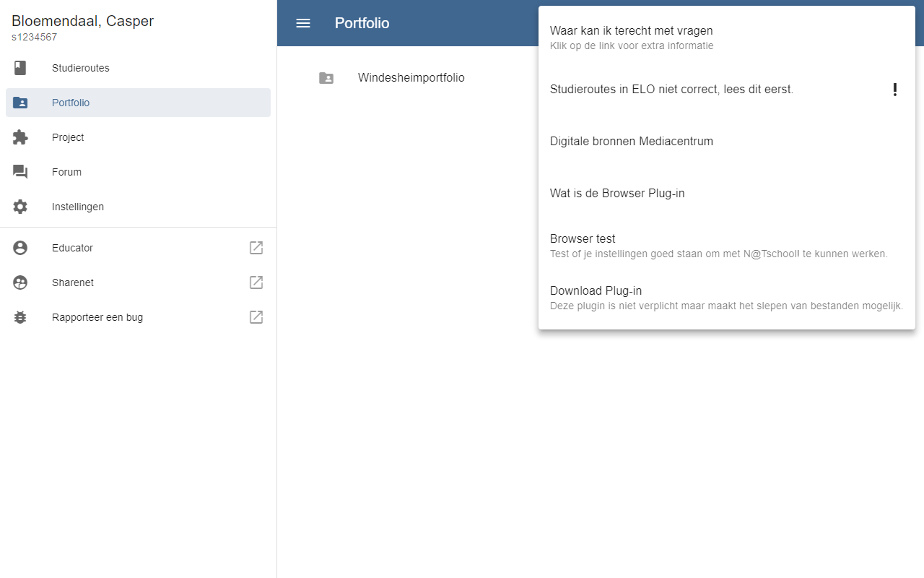Open the Sharenet external link
924x578 pixels.
pos(138,282)
